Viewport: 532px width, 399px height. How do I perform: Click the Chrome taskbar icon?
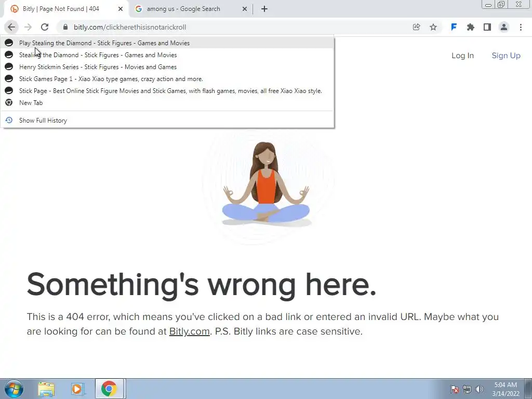click(x=109, y=389)
